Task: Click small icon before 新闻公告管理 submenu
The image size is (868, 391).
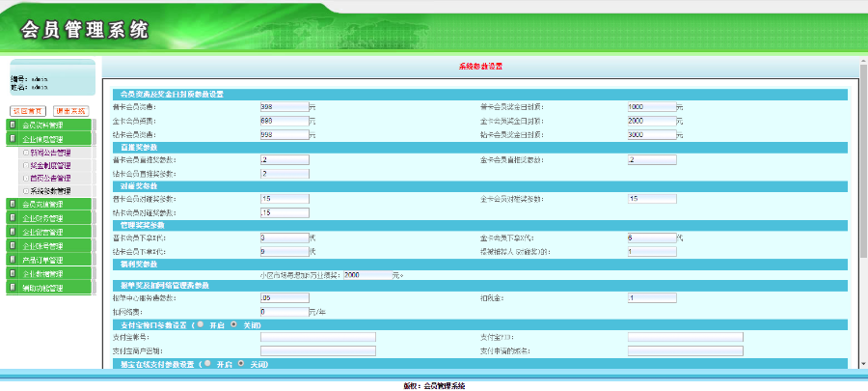Action: 24,153
